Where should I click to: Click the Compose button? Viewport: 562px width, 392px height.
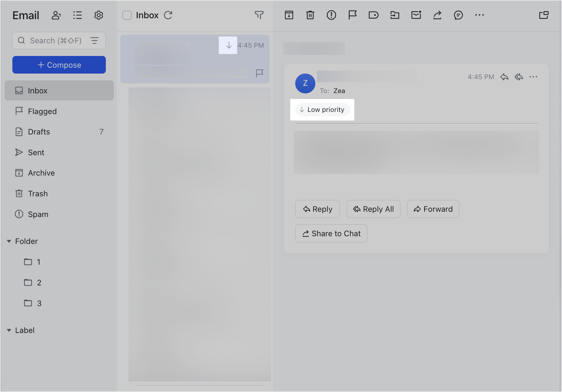[x=59, y=65]
